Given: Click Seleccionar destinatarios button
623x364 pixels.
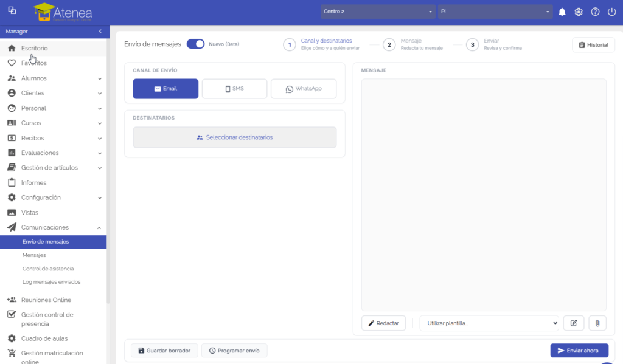Looking at the screenshot, I should [x=234, y=137].
